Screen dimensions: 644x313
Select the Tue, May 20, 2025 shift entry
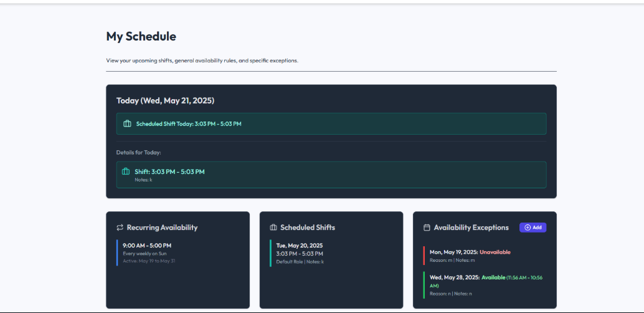(x=331, y=253)
